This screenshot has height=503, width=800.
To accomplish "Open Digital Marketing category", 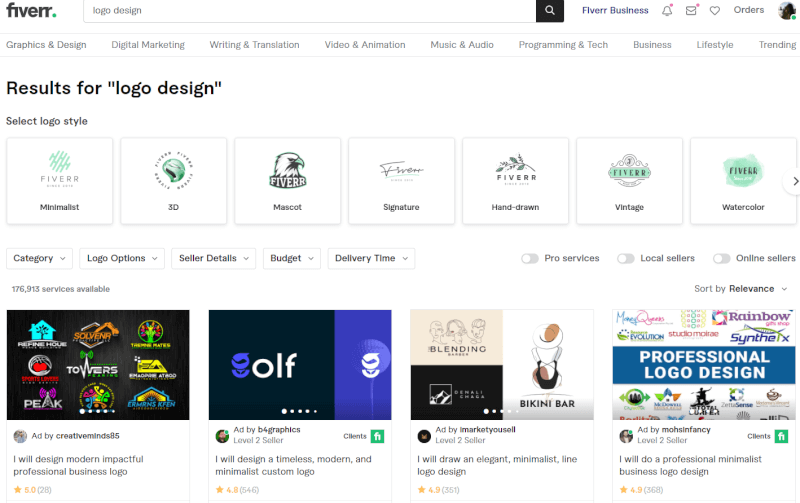I will point(148,45).
